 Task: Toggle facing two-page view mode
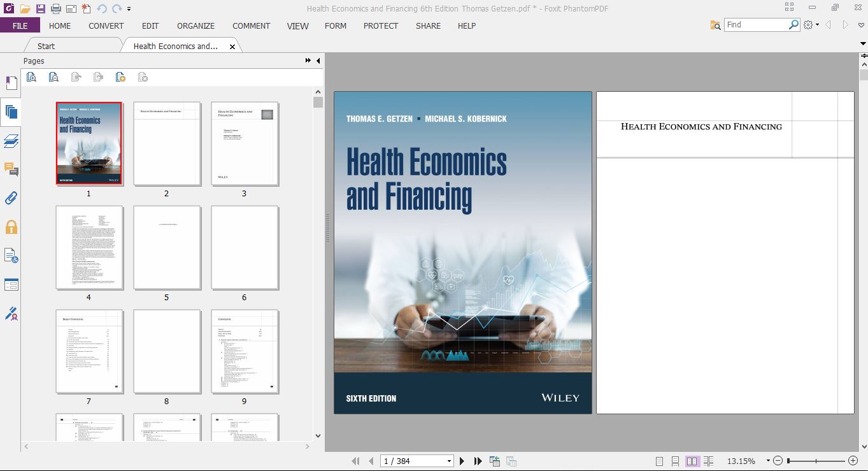coord(692,461)
